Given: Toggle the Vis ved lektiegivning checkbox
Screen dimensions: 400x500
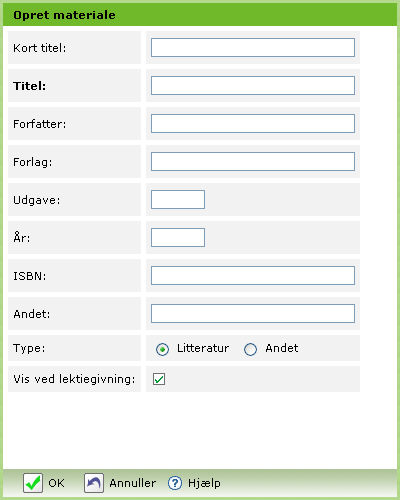Looking at the screenshot, I should [x=159, y=379].
